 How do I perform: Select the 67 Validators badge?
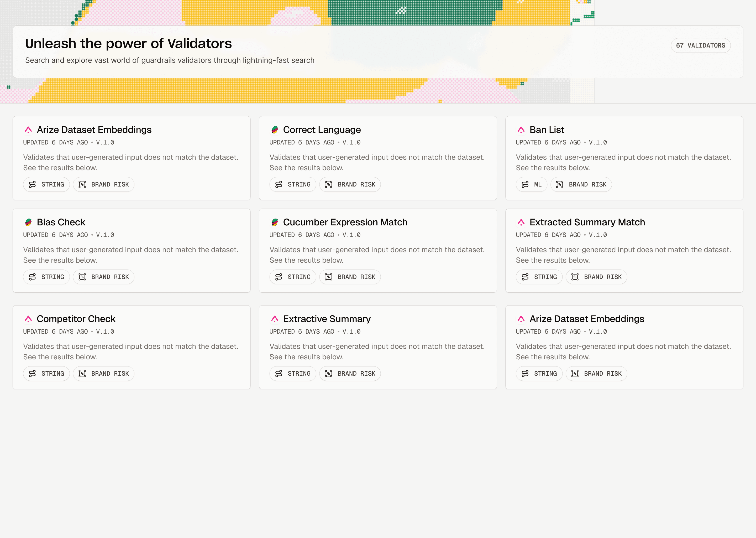pyautogui.click(x=700, y=45)
